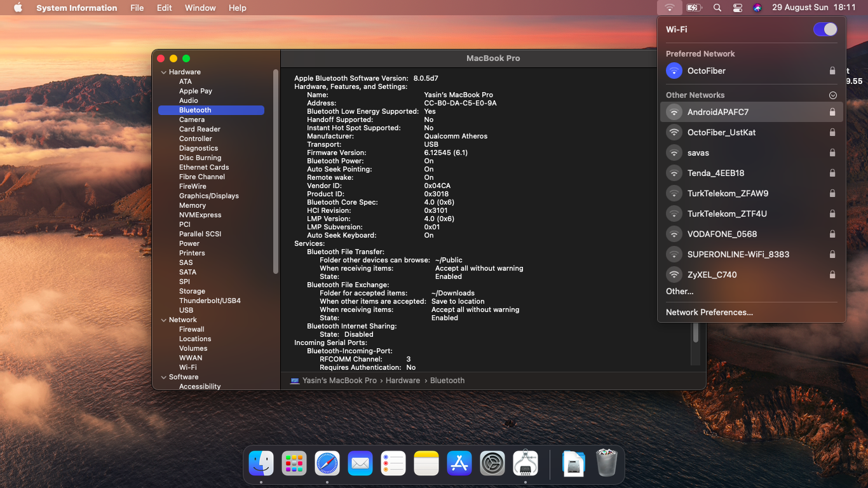The height and width of the screenshot is (488, 868).
Task: Open System Preferences from the dock
Action: pos(492,464)
